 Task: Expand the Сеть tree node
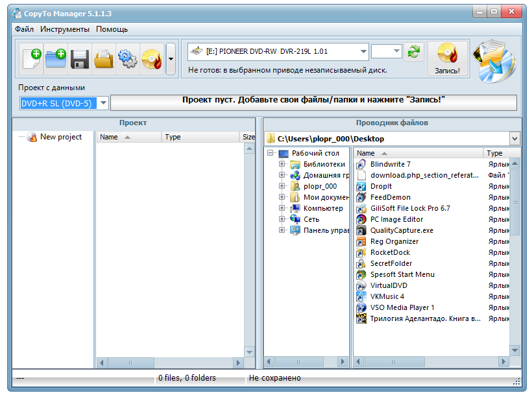[x=282, y=219]
